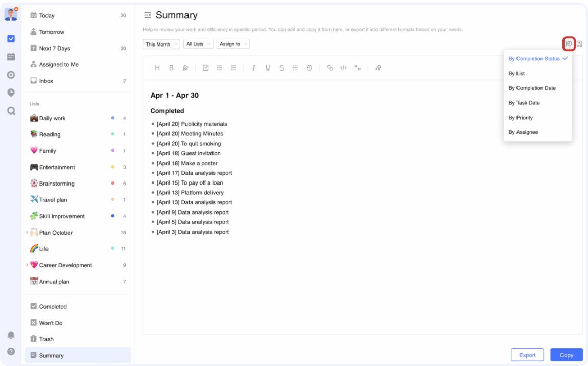Expand the Plan October folder
The image size is (588, 366).
pyautogui.click(x=27, y=233)
